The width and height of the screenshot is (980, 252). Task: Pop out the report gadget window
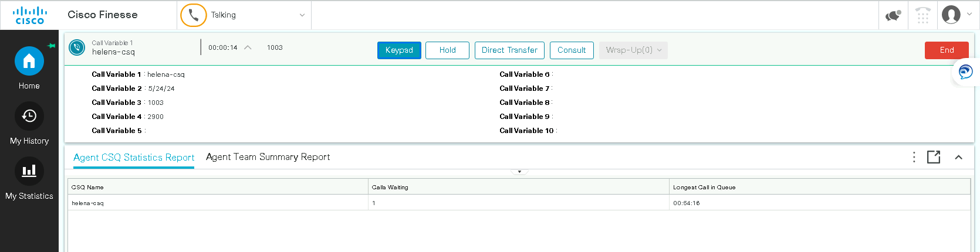934,157
